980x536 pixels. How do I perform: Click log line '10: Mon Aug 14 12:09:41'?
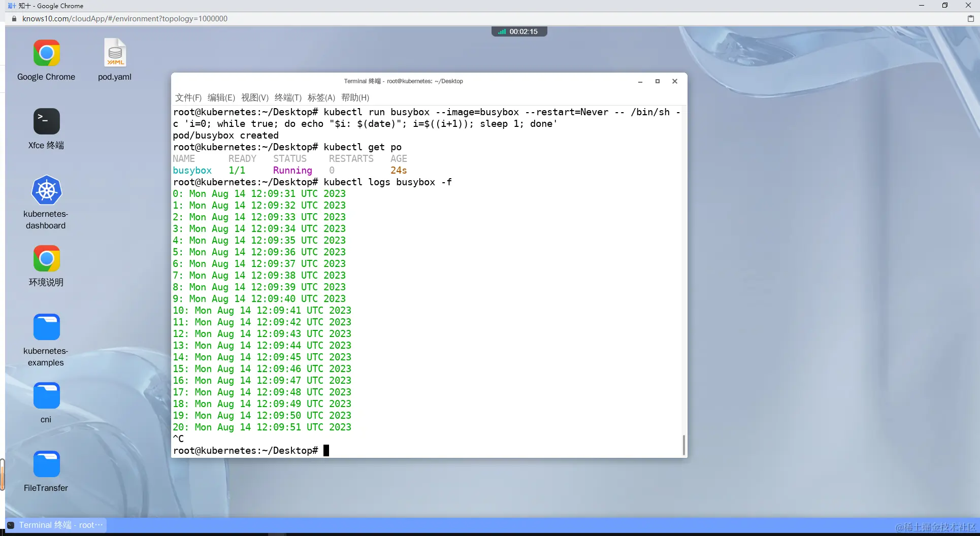[x=262, y=311]
